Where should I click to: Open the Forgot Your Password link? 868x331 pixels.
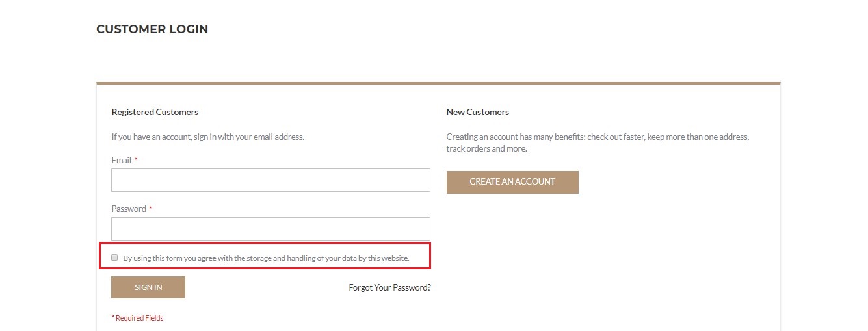(x=389, y=287)
